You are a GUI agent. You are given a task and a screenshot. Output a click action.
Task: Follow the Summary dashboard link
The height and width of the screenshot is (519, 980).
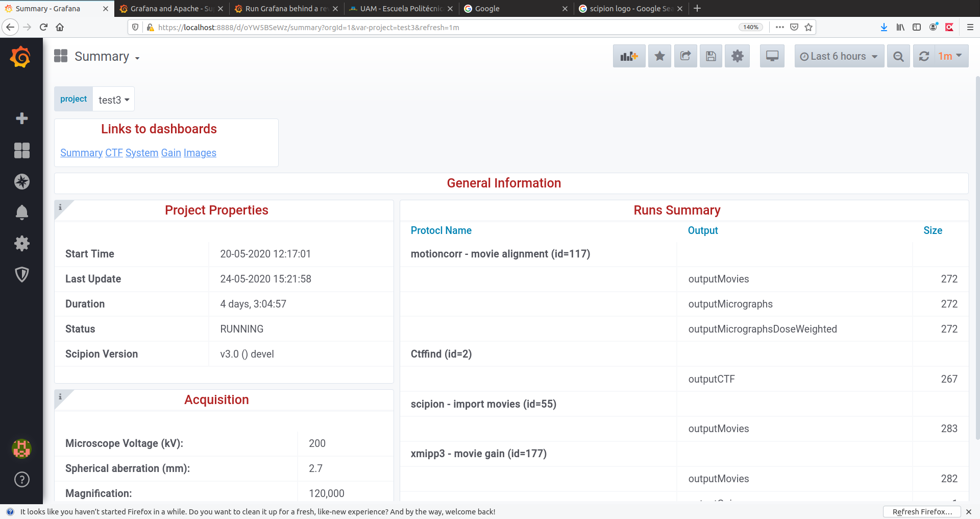pos(81,153)
